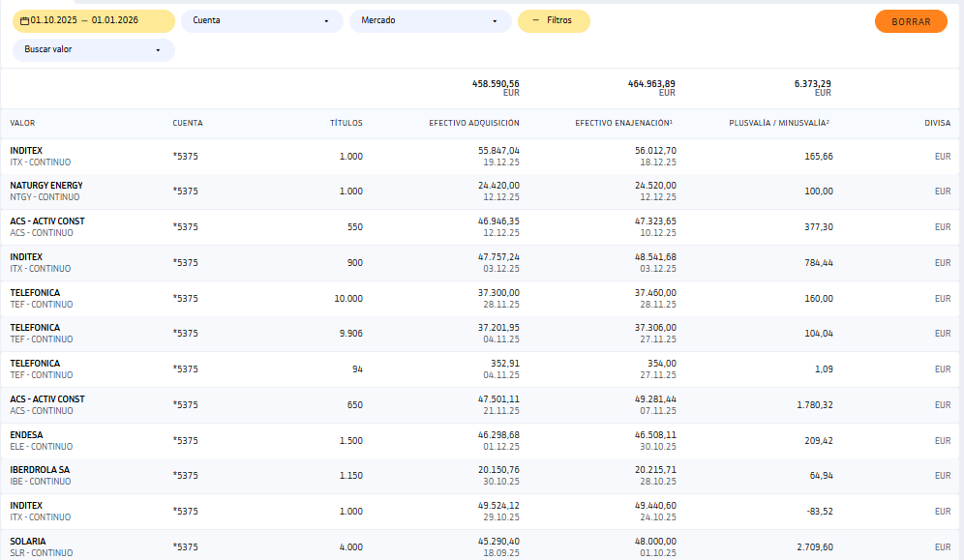Open the Buscar valor dropdown
This screenshot has height=560, width=964.
pyautogui.click(x=93, y=49)
